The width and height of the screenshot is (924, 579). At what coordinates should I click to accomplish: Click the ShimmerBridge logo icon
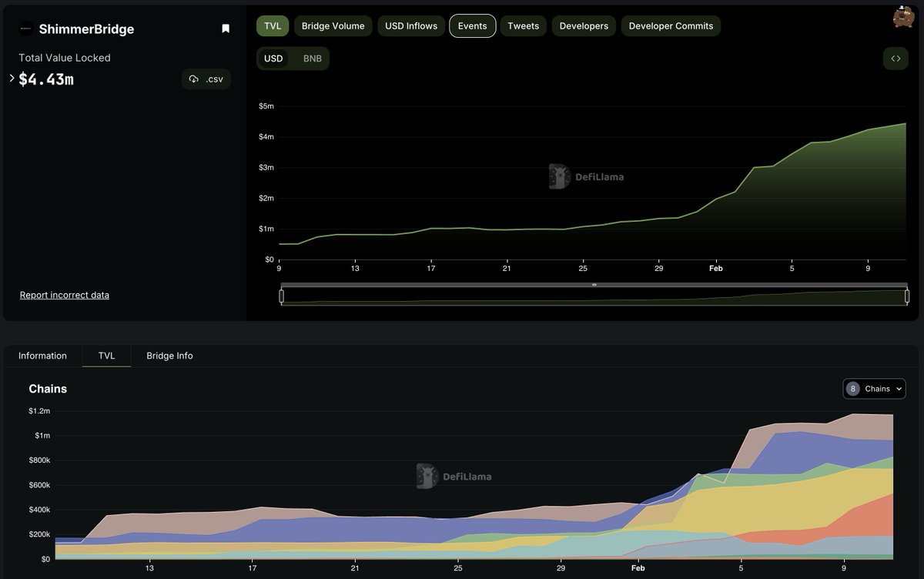tap(26, 29)
